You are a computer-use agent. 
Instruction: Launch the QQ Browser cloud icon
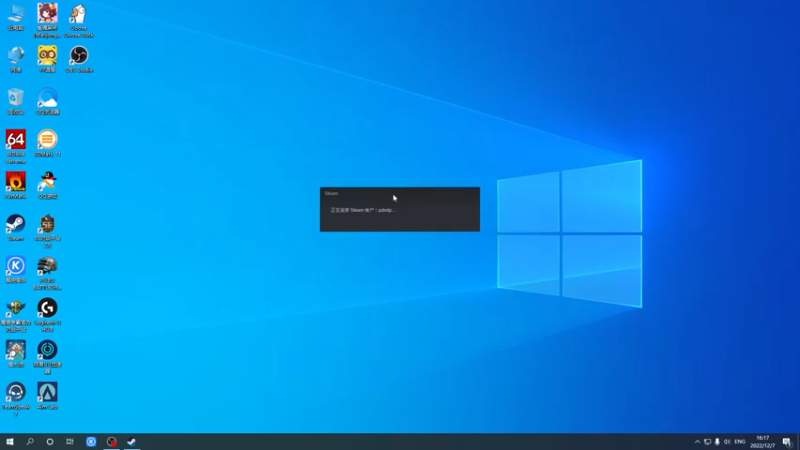coord(47,101)
